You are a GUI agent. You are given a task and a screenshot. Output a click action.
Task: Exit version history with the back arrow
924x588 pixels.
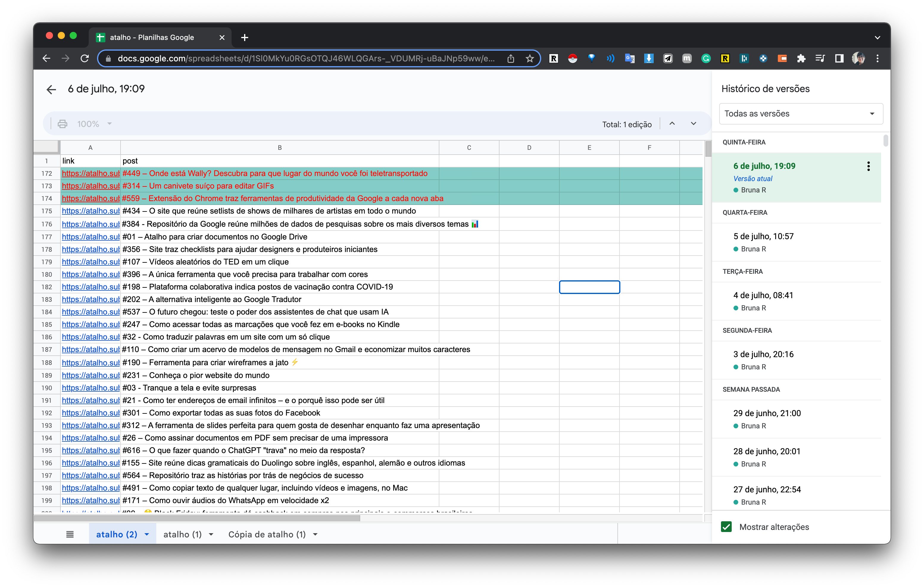pyautogui.click(x=51, y=89)
